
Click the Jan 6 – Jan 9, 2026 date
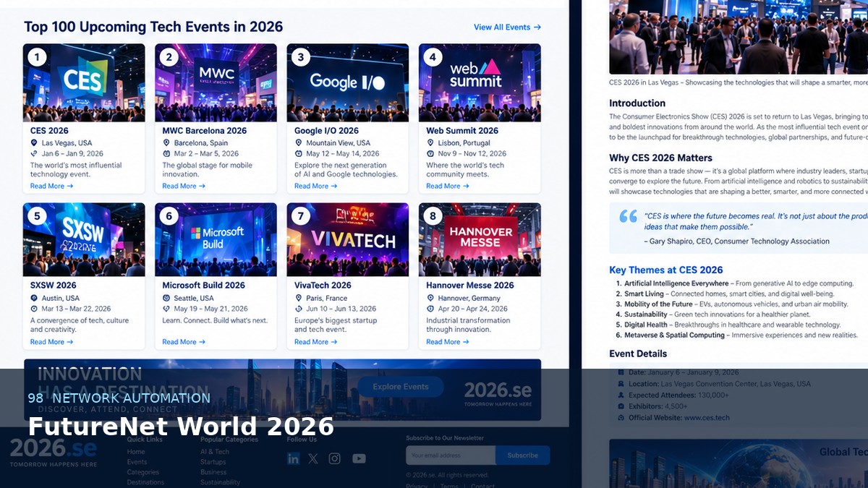[72, 153]
